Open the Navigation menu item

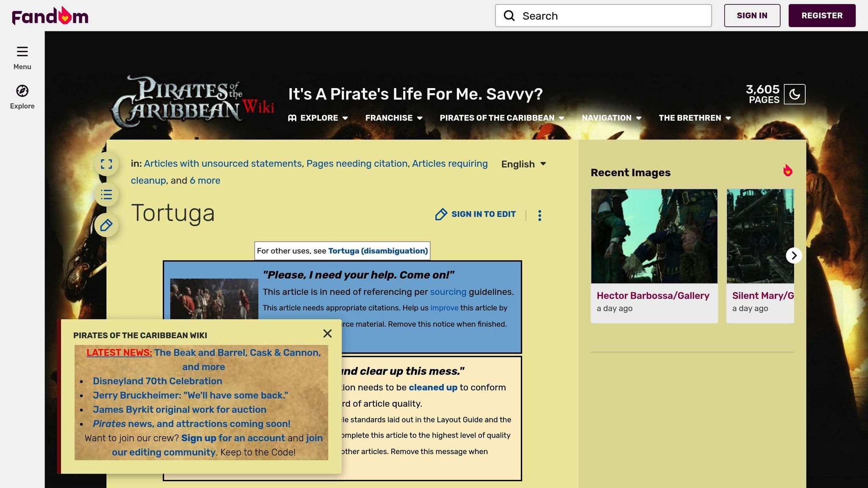point(611,118)
